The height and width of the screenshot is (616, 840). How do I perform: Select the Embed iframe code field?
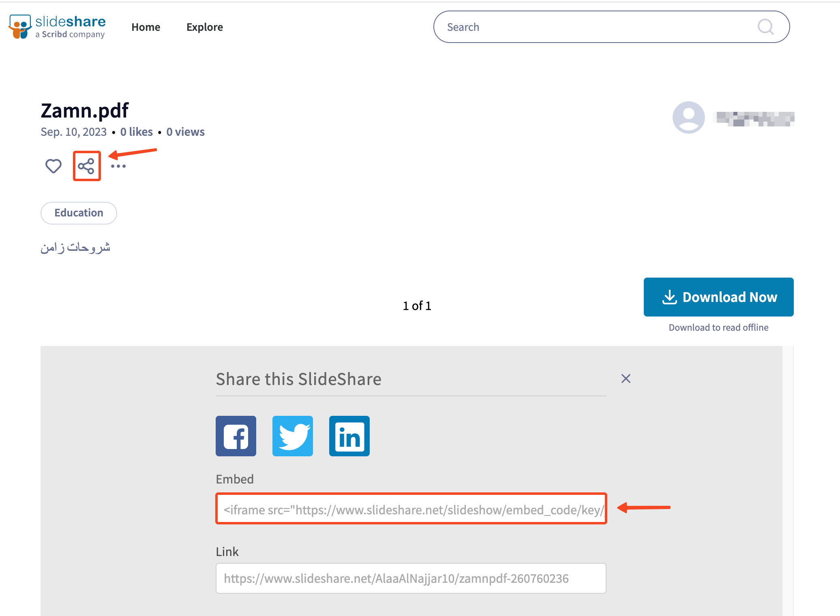pyautogui.click(x=411, y=509)
